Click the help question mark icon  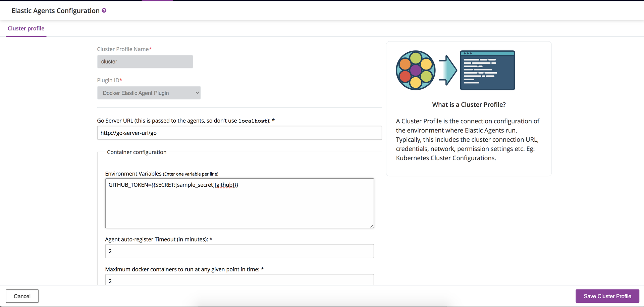(104, 10)
